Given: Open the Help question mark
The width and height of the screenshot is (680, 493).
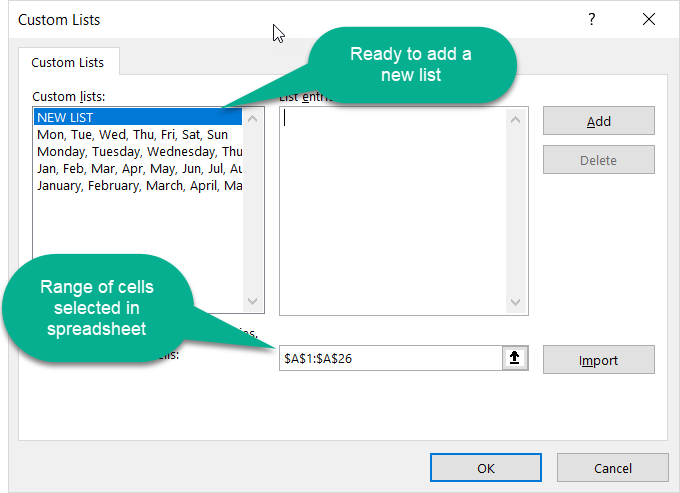Looking at the screenshot, I should (592, 19).
